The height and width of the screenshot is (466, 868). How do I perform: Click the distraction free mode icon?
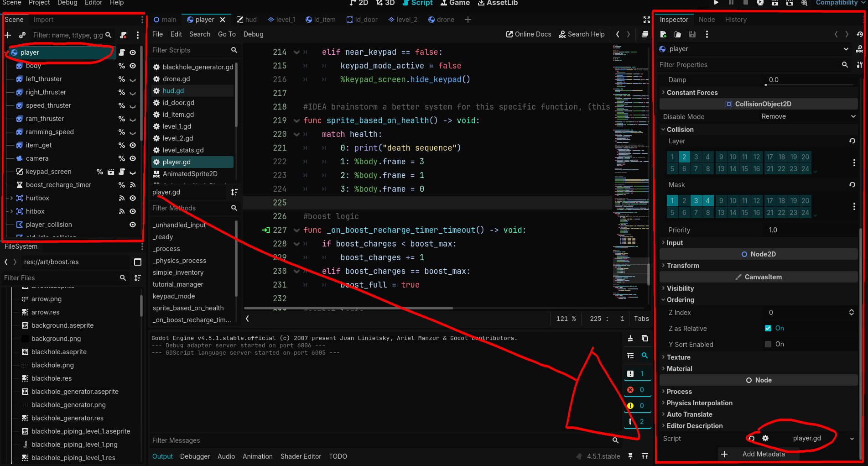(x=646, y=20)
